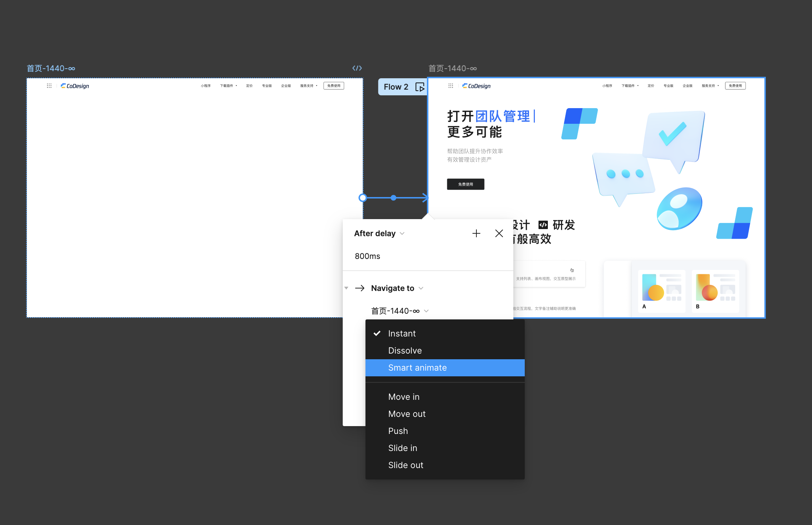Open 下载插件 menu in left frame

pyautogui.click(x=228, y=86)
